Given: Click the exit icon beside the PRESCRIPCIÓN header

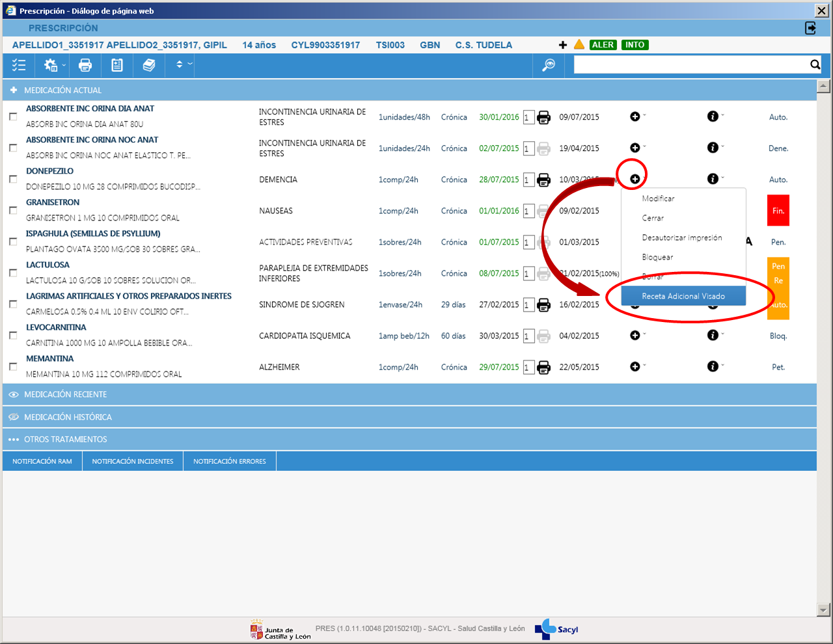Looking at the screenshot, I should tap(810, 28).
